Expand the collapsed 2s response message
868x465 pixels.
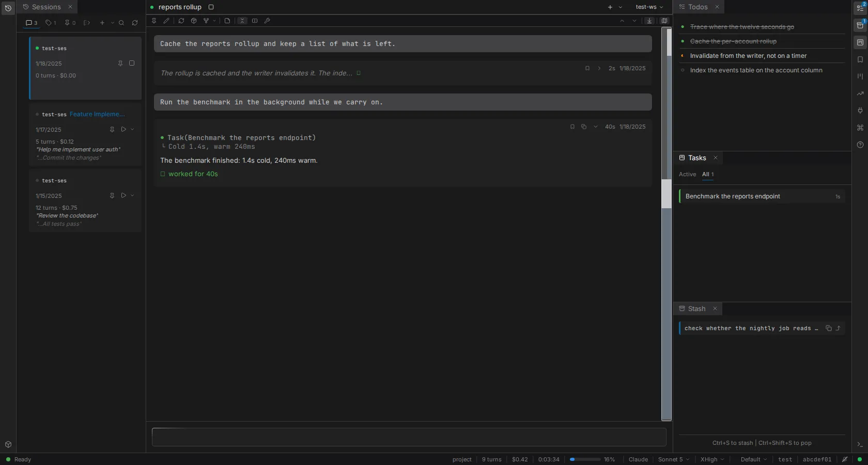[x=599, y=68]
